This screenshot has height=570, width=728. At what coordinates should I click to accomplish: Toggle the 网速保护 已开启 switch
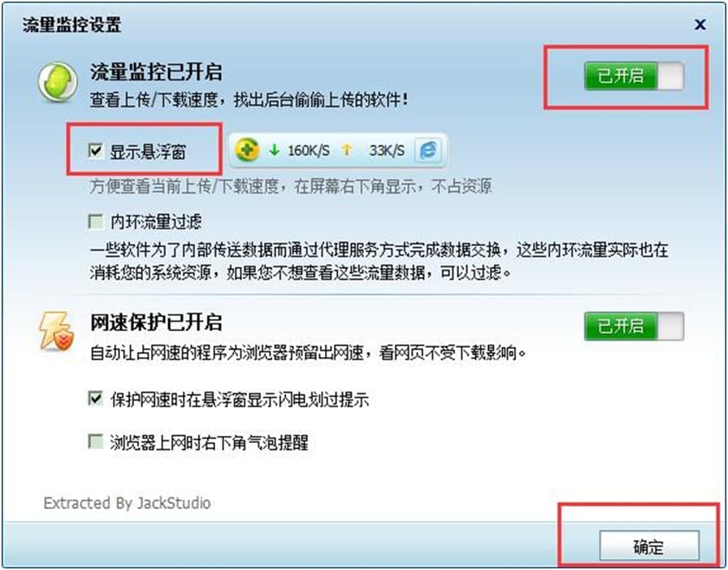tap(634, 326)
